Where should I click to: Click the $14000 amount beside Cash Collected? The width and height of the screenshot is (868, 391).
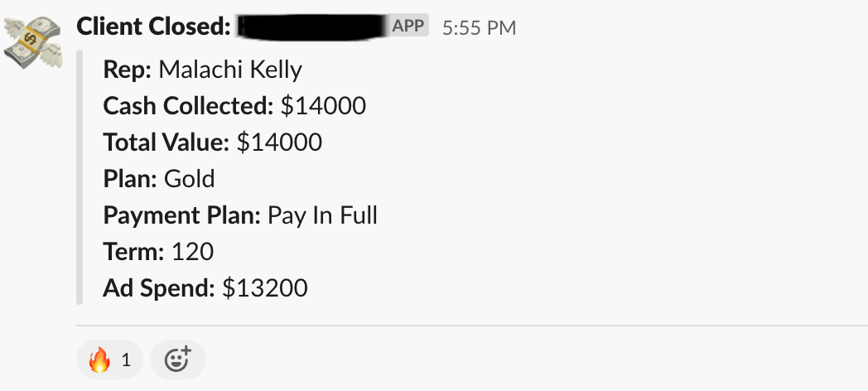323,106
